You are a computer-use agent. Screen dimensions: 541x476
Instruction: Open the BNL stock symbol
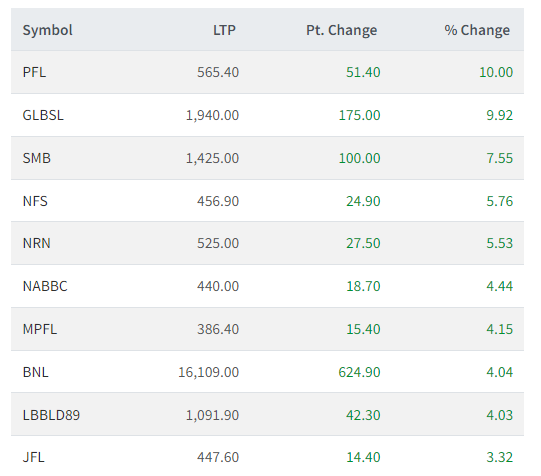click(x=35, y=372)
